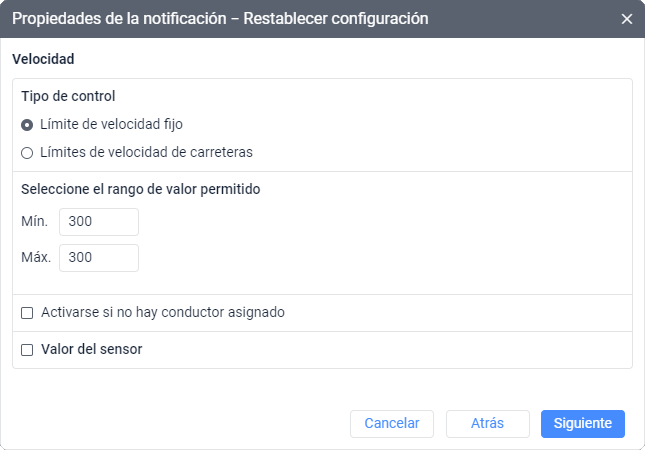This screenshot has height=450, width=645.
Task: Click 'Activarse si no hay conductor asignado' text
Action: coord(163,313)
